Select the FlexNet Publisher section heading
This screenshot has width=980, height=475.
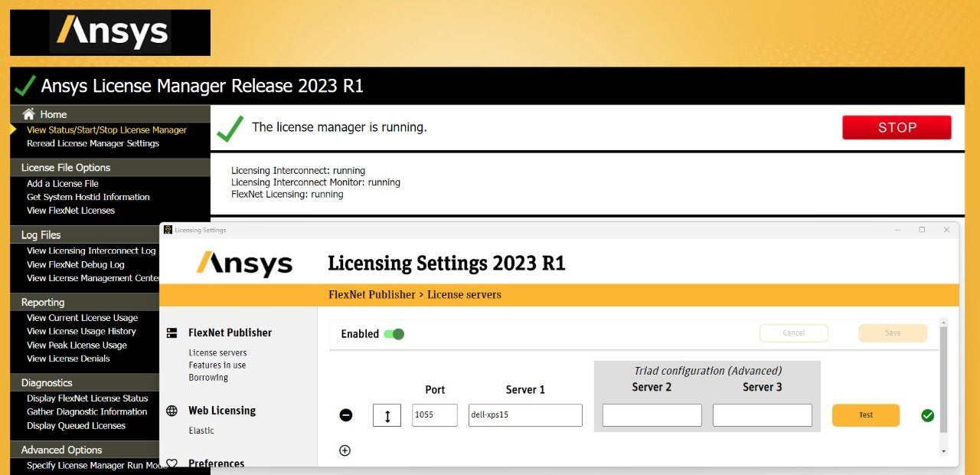point(230,332)
